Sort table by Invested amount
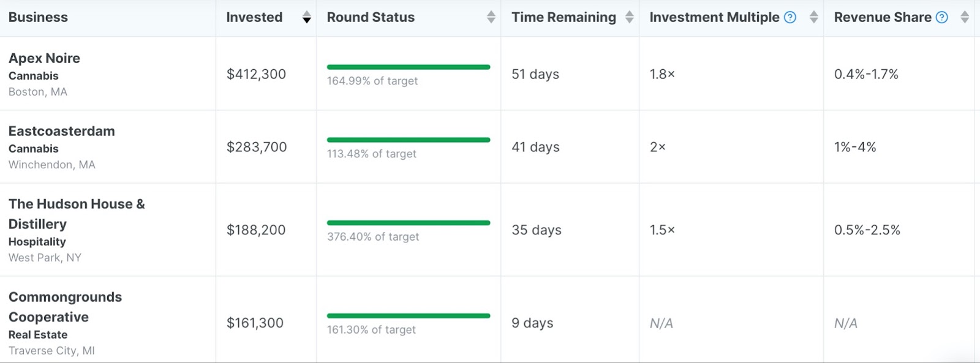The image size is (980, 363). (306, 17)
